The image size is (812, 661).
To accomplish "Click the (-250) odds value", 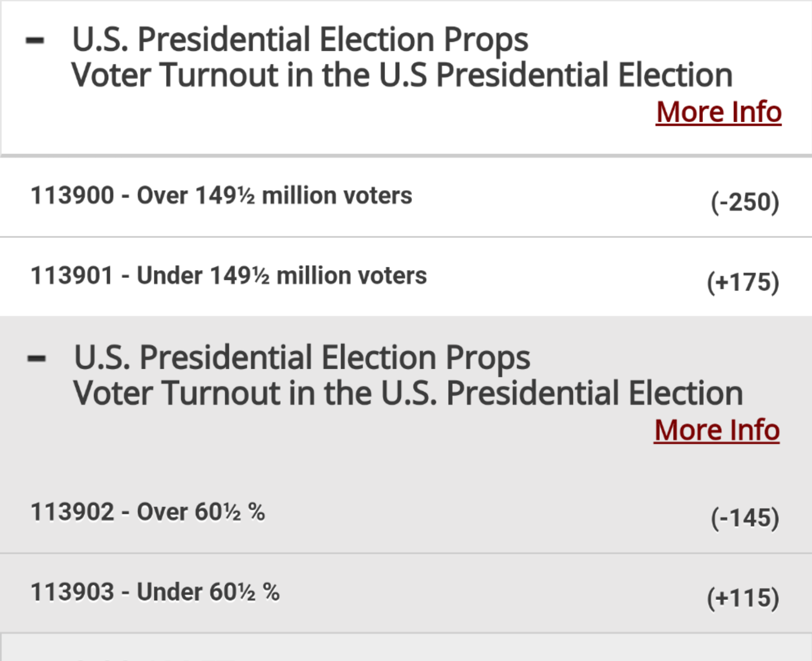I will [x=745, y=202].
